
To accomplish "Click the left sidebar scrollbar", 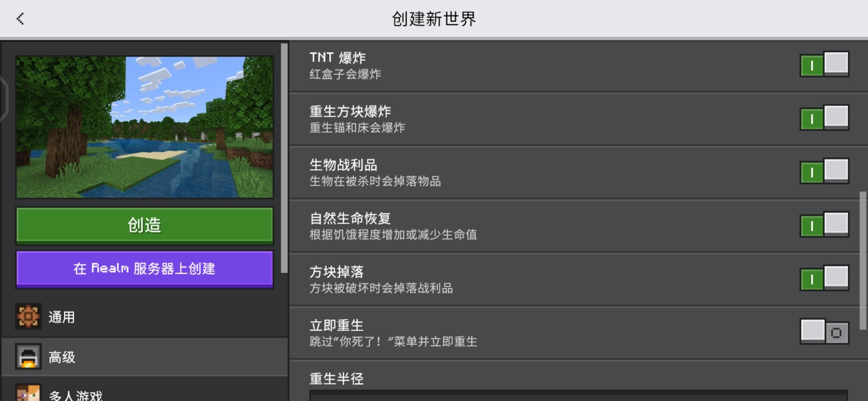I will tap(284, 158).
